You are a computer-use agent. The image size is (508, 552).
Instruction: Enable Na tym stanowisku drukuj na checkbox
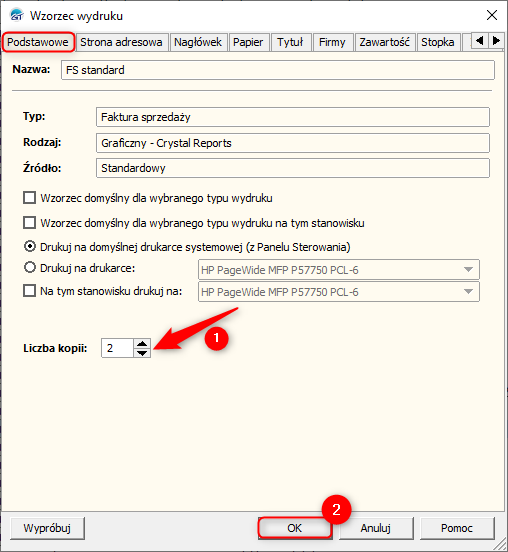pos(30,291)
